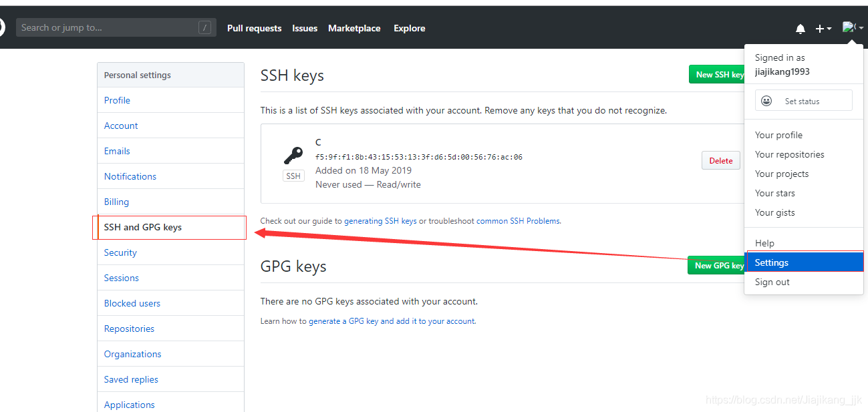Choose Your profile from the user menu

pos(804,135)
